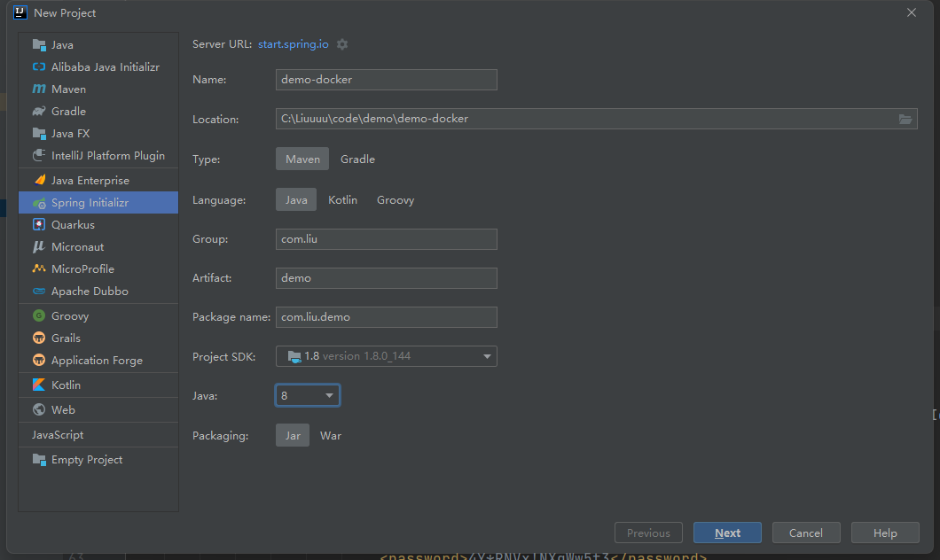Pick the Groovy green icon
Image resolution: width=940 pixels, height=560 pixels.
(39, 315)
